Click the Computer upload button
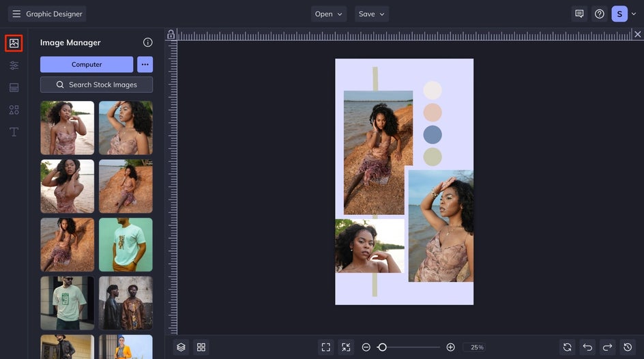This screenshot has width=644, height=359. click(x=87, y=64)
